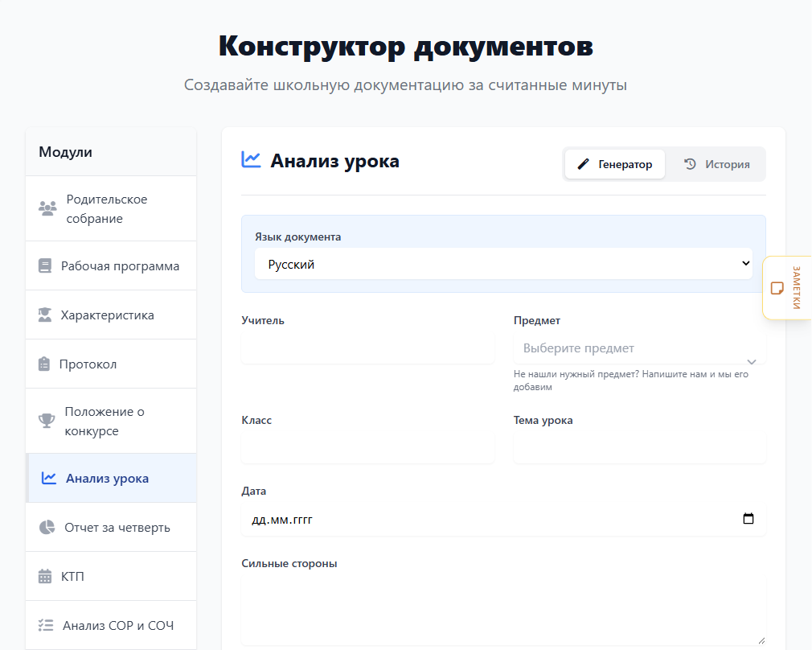The height and width of the screenshot is (650, 812).
Task: Click the Не нашли нужный предмет hint text
Action: pos(631,380)
